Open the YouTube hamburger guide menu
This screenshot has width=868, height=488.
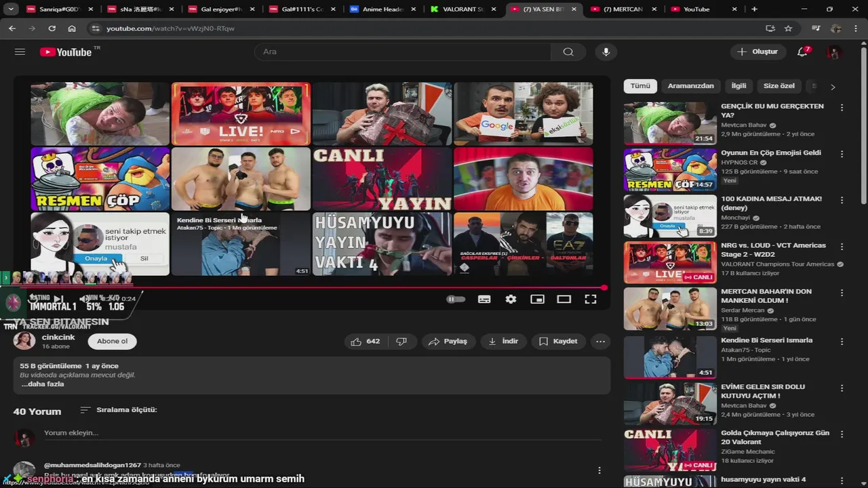[20, 52]
